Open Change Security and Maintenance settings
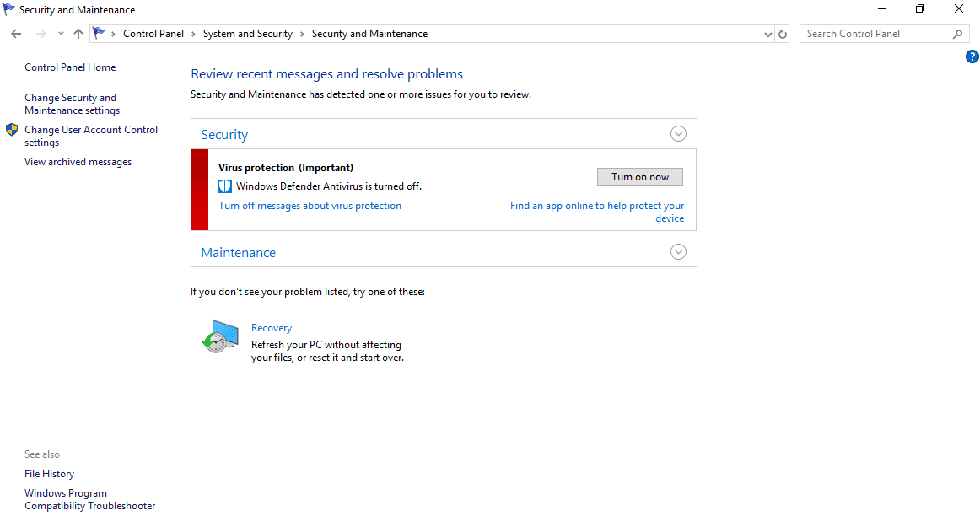980x527 pixels. pyautogui.click(x=72, y=104)
